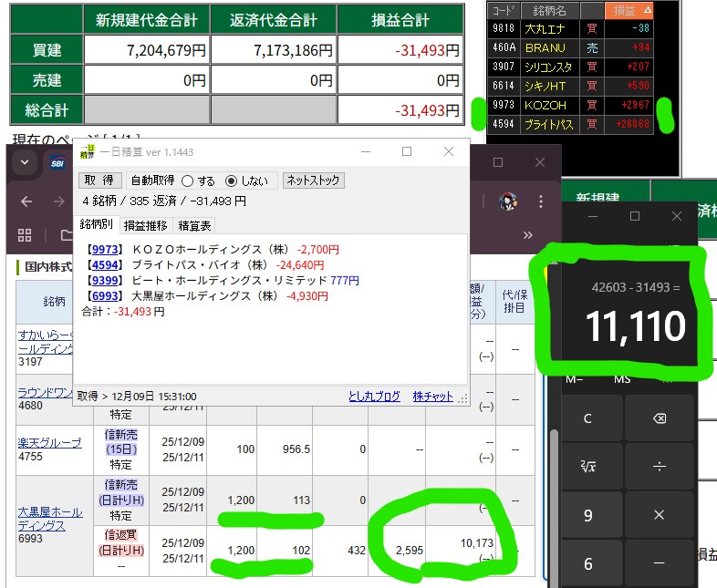
Task: Expand the hidden bookmarks overflow chevron
Action: point(527,235)
